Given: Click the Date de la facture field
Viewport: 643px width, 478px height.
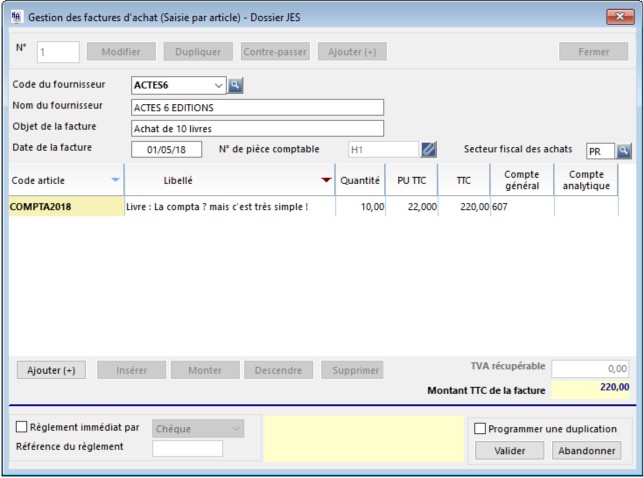Looking at the screenshot, I should point(166,149).
